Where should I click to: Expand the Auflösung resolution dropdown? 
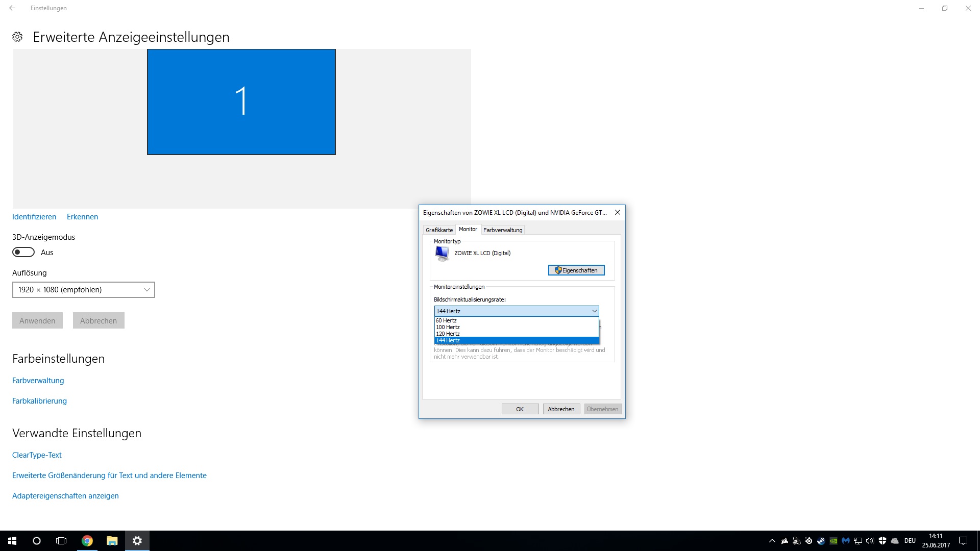[x=84, y=290]
